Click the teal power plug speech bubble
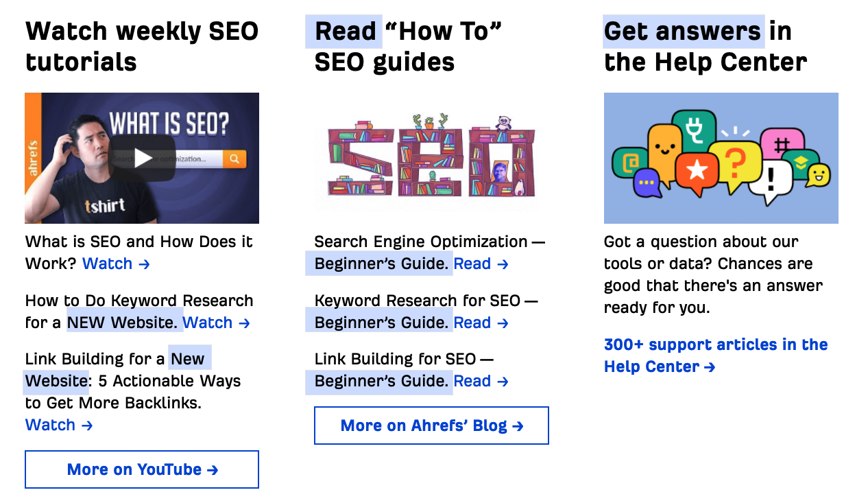 [693, 128]
